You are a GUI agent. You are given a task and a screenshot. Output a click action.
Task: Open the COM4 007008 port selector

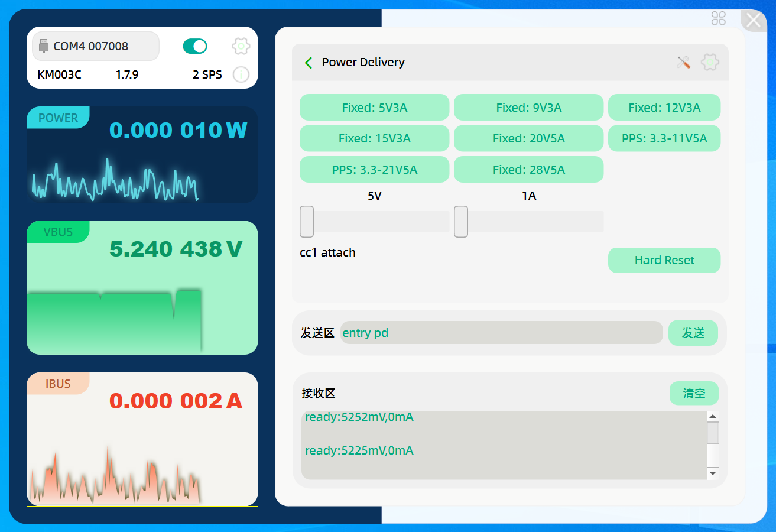tap(95, 46)
